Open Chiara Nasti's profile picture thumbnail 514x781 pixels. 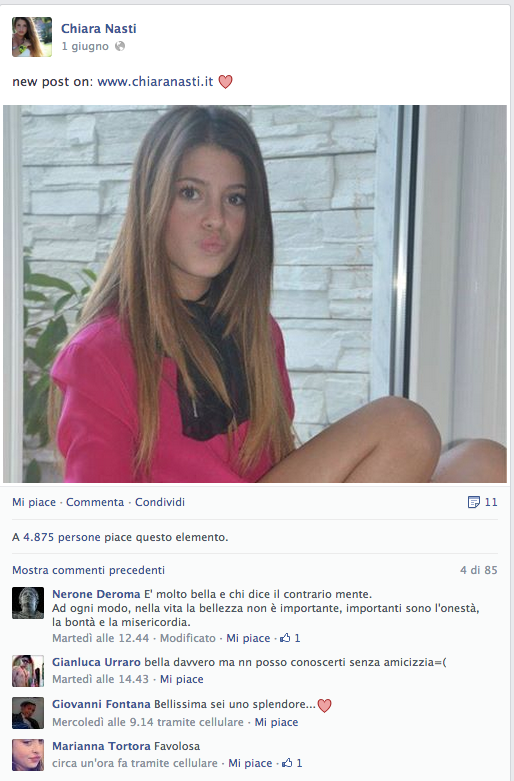[x=32, y=37]
